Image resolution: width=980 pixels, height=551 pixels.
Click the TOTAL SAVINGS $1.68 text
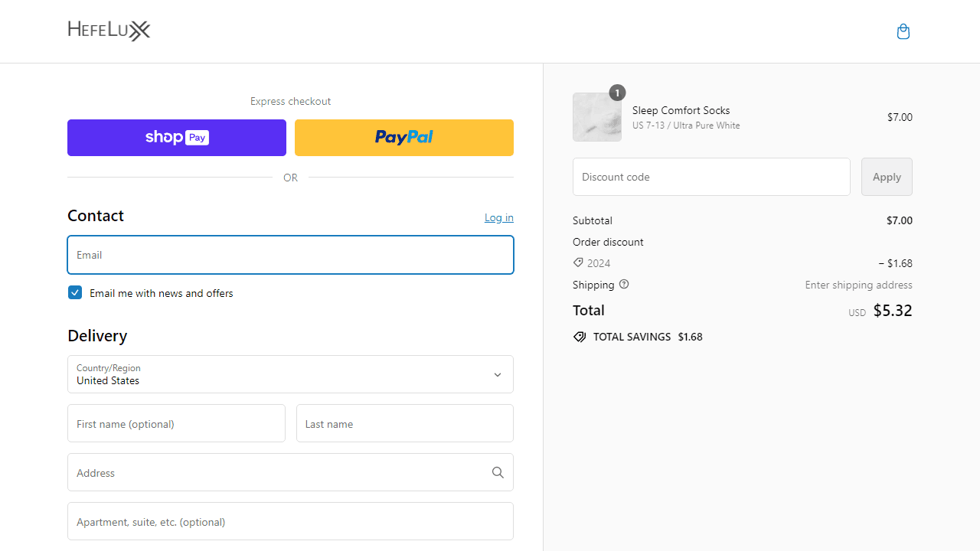[x=648, y=337]
